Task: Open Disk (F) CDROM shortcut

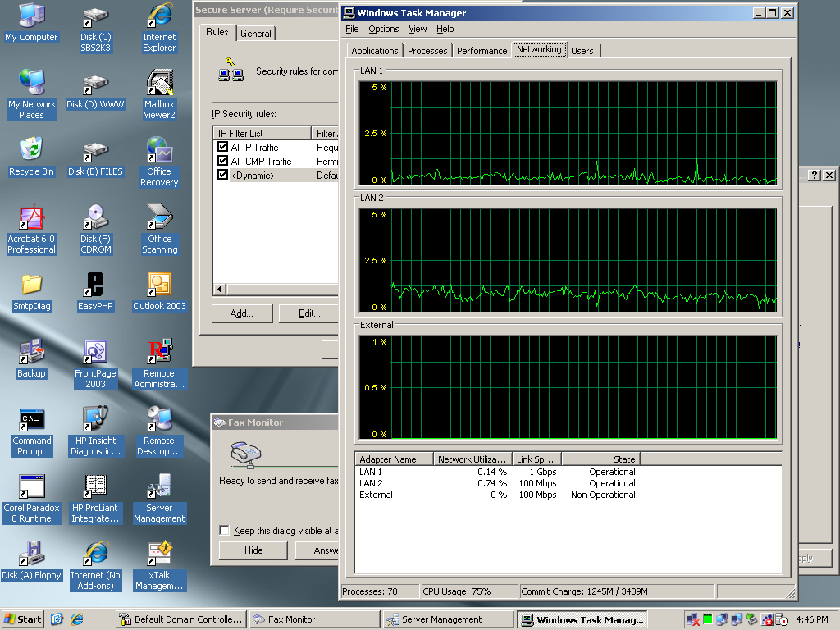Action: 95,230
